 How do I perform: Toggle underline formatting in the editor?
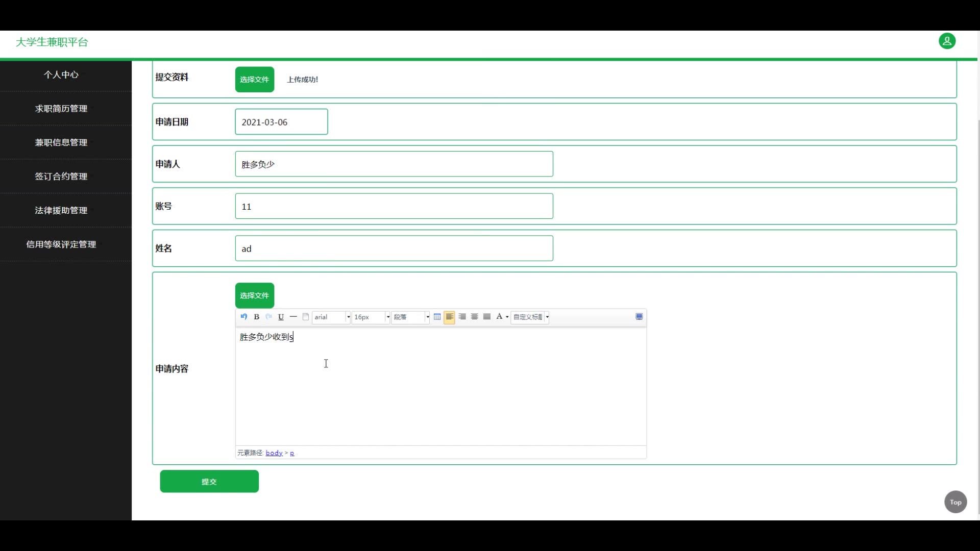coord(281,317)
